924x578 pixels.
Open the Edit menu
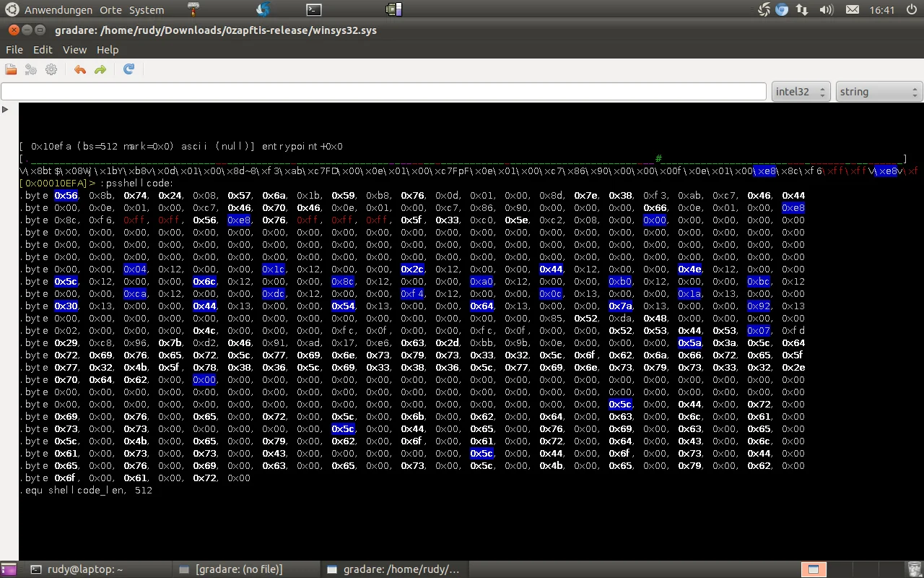(x=43, y=50)
